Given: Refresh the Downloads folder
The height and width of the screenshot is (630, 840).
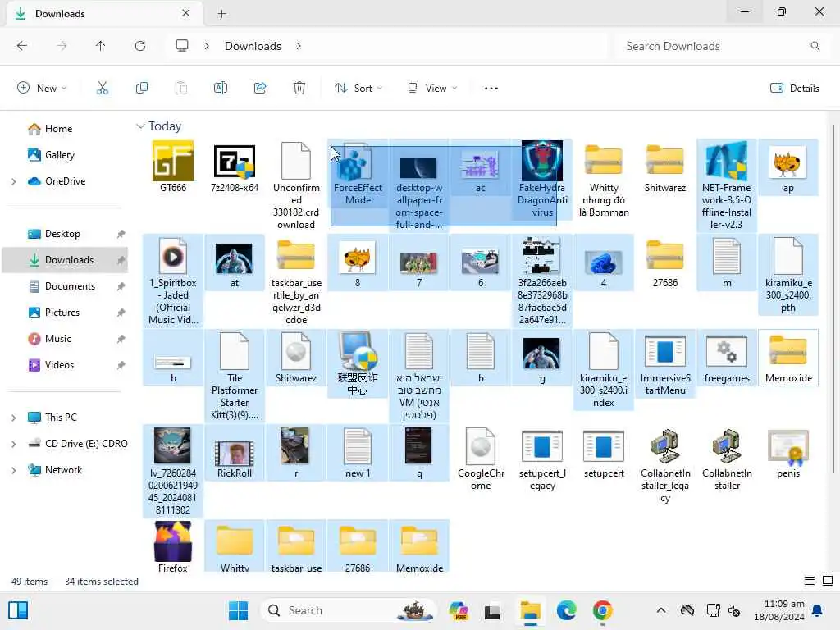Looking at the screenshot, I should [x=140, y=46].
